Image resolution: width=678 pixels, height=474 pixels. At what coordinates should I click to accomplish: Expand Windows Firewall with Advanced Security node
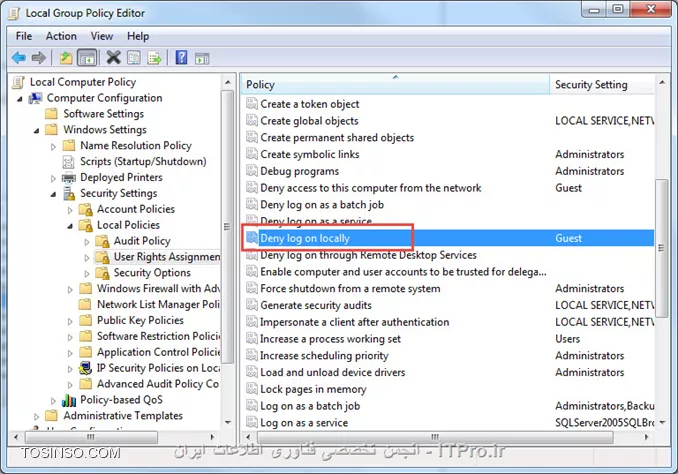coord(70,289)
